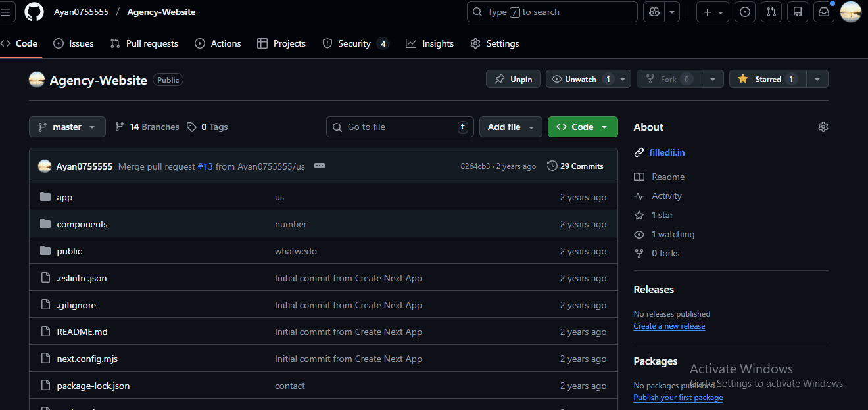Unpin the Agency-Website repository

coord(513,79)
